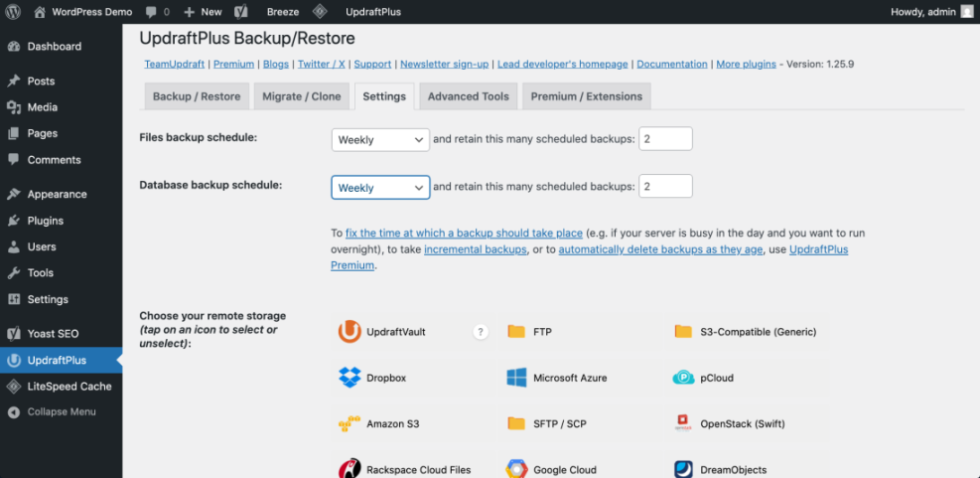Click the Users person icon in sidebar
This screenshot has width=980, height=478.
click(x=14, y=246)
